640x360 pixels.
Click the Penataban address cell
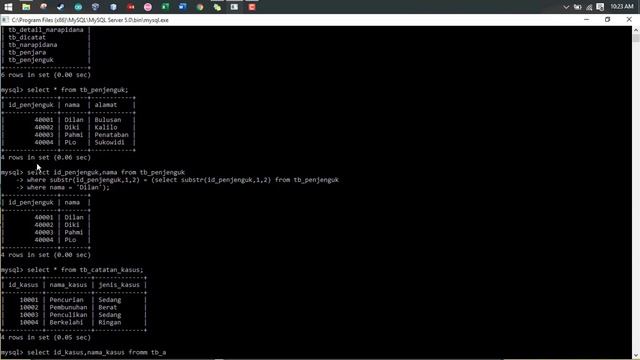pos(111,135)
